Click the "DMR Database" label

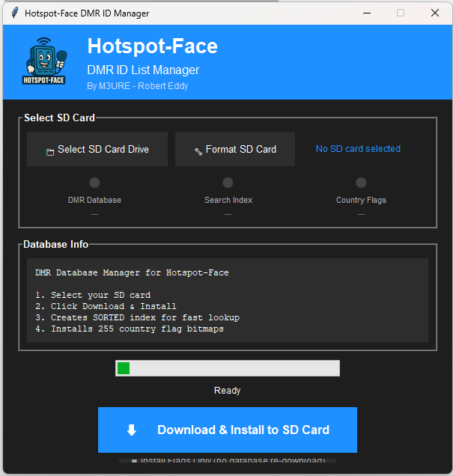click(x=94, y=200)
